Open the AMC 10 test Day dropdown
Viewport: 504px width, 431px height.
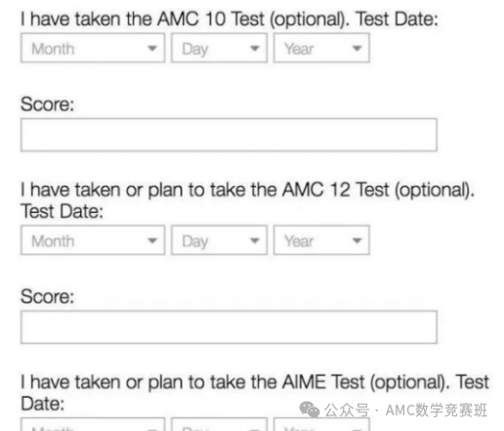pos(219,48)
